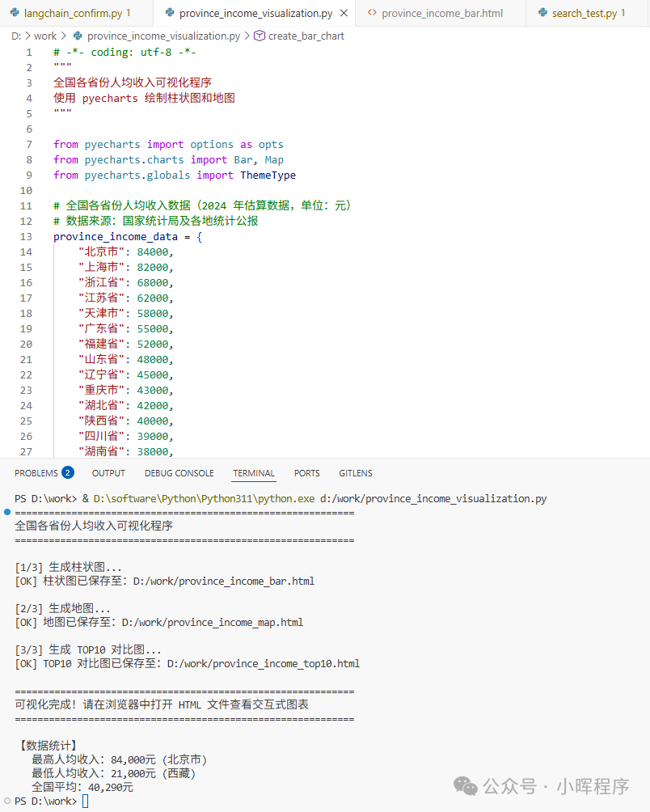Image resolution: width=650 pixels, height=812 pixels.
Task: Expand the create_bar_chart breadcrumb symbol list
Action: tap(306, 36)
